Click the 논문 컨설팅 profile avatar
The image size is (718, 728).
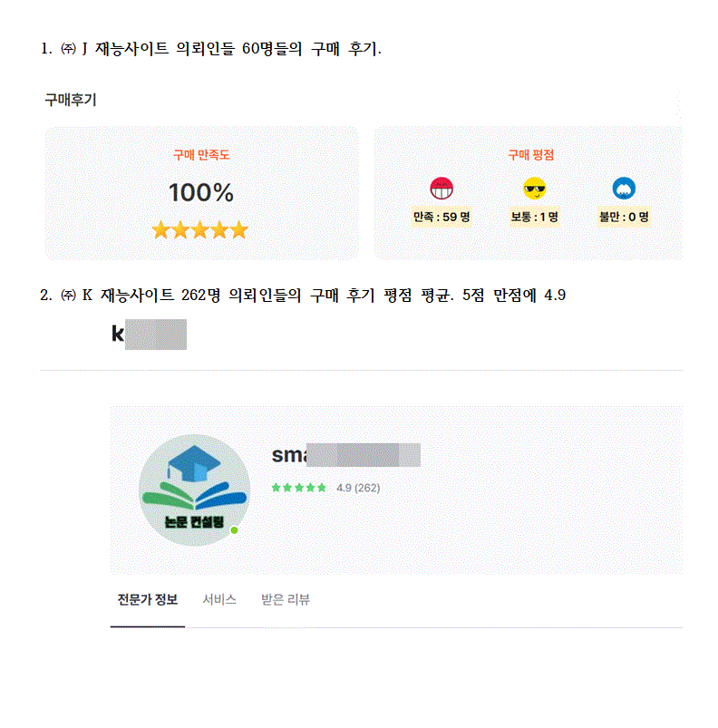[194, 490]
